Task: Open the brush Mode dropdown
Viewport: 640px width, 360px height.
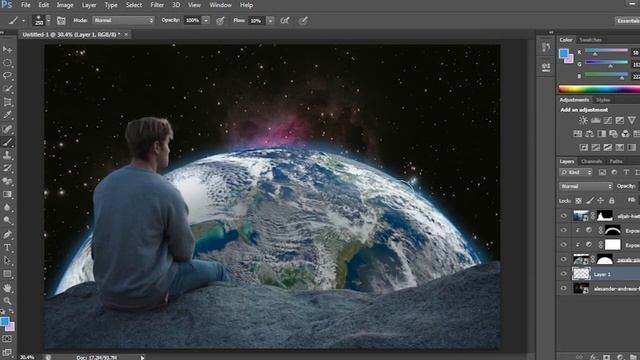Action: point(123,20)
